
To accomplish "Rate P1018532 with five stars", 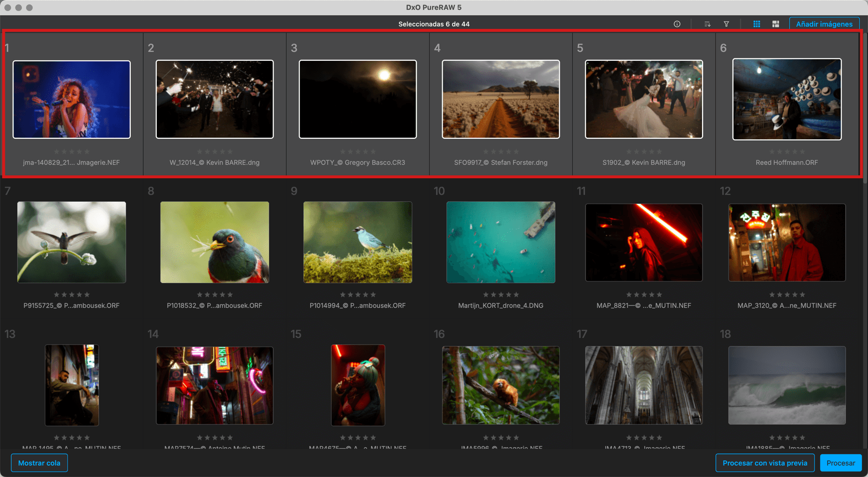I will coord(230,294).
